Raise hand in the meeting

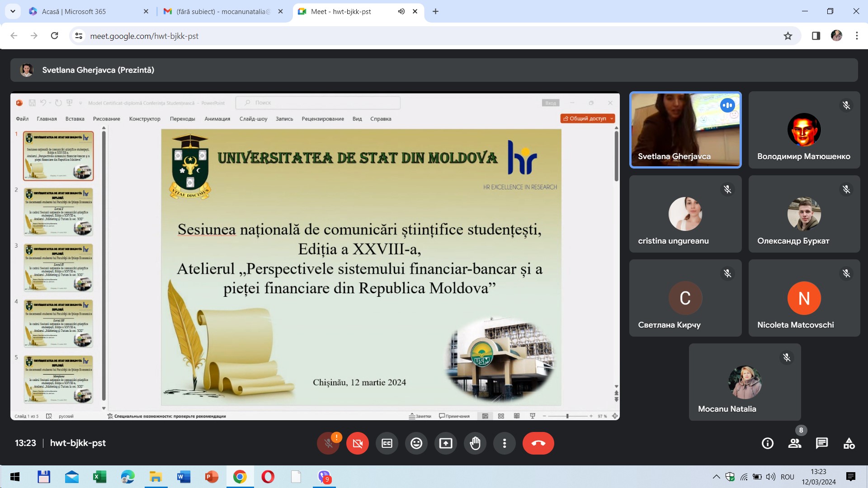(x=475, y=443)
